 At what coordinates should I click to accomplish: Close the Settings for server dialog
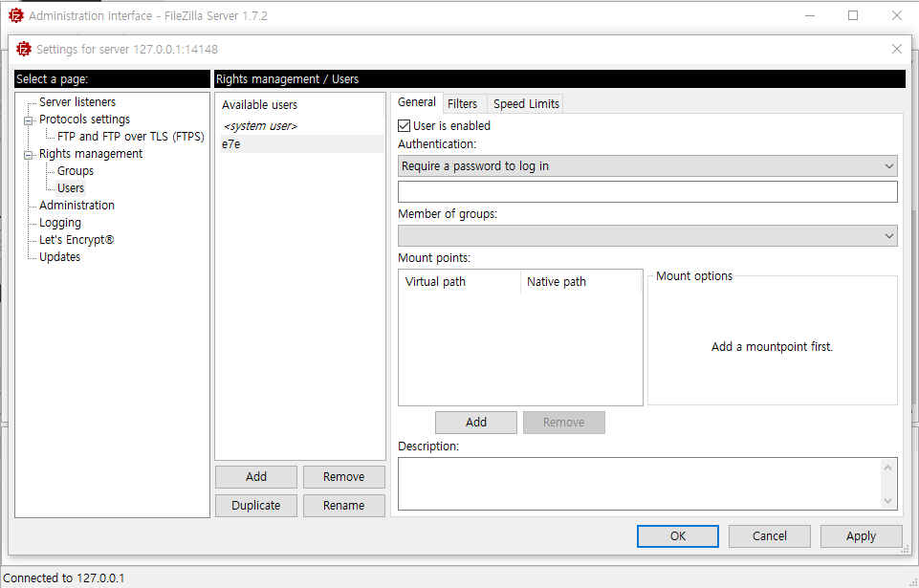pyautogui.click(x=897, y=50)
